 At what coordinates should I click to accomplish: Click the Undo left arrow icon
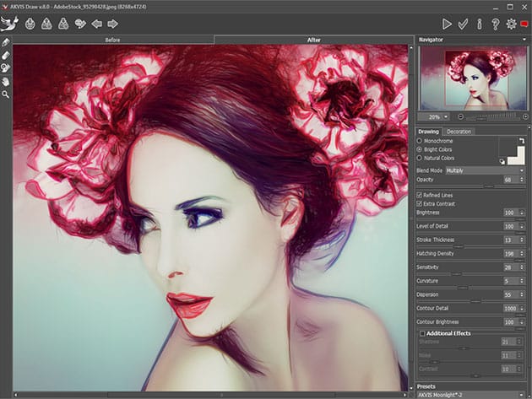click(95, 24)
